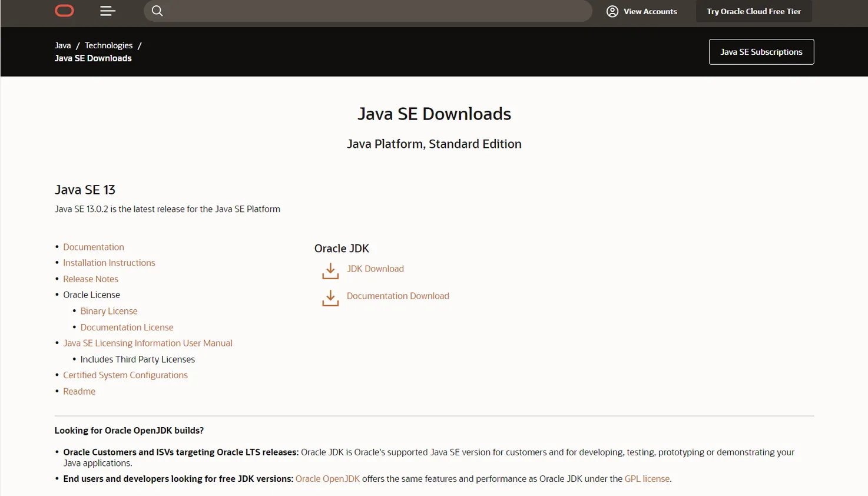This screenshot has width=868, height=496.
Task: Click the JDK Download link
Action: point(375,269)
